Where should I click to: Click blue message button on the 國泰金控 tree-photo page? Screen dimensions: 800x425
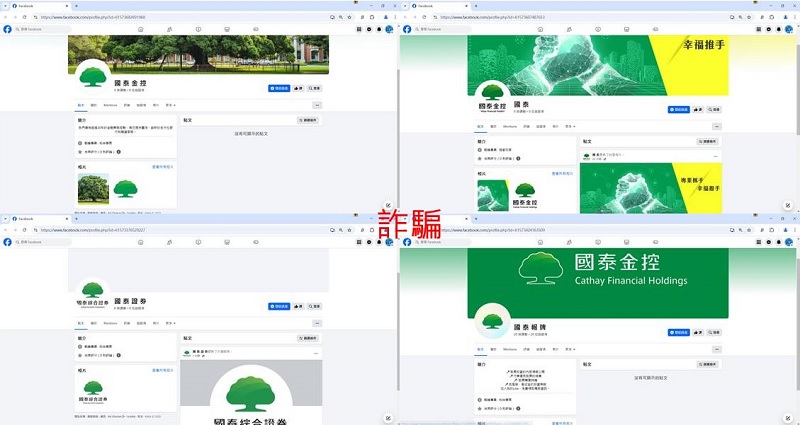279,88
